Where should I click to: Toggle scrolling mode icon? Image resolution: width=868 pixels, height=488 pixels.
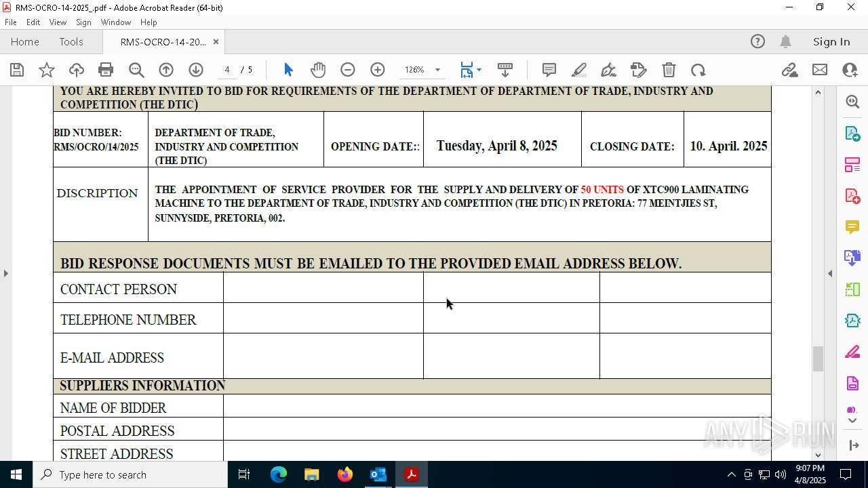click(505, 70)
